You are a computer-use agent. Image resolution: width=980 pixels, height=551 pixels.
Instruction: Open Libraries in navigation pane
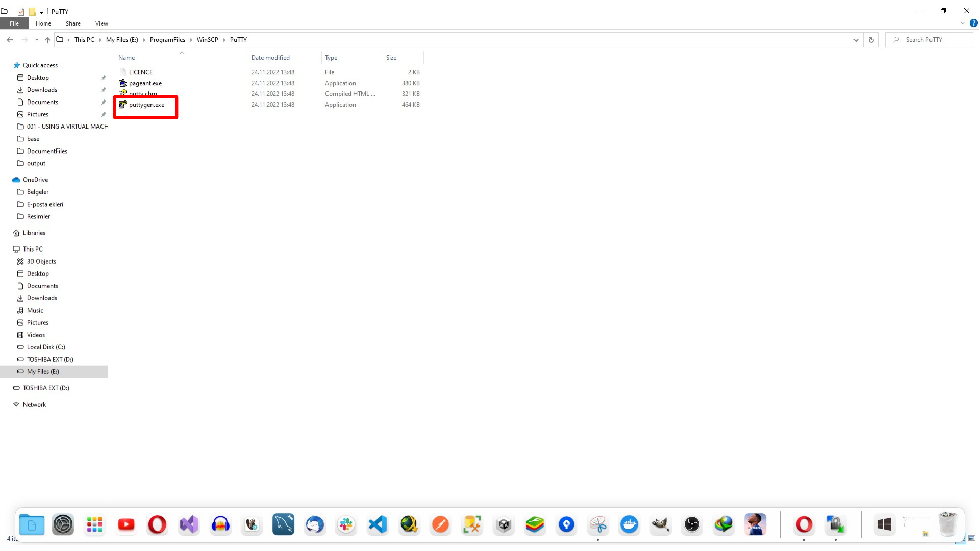[x=34, y=233]
